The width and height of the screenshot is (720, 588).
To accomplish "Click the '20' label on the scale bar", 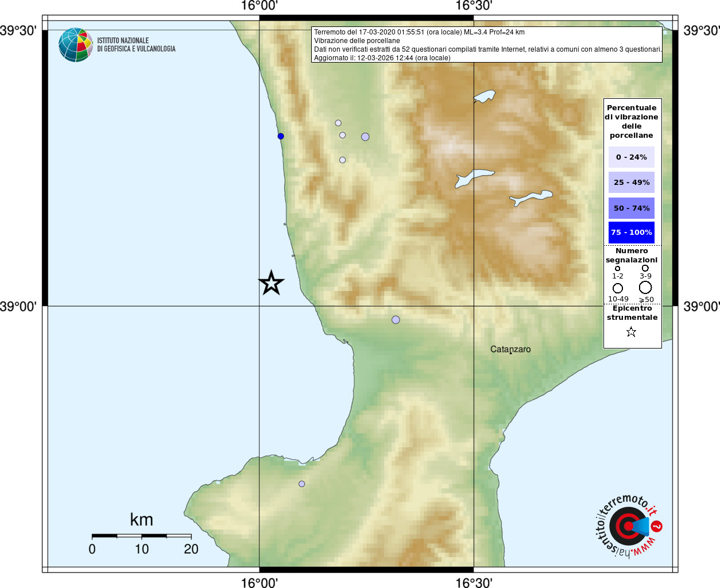I will [x=191, y=549].
